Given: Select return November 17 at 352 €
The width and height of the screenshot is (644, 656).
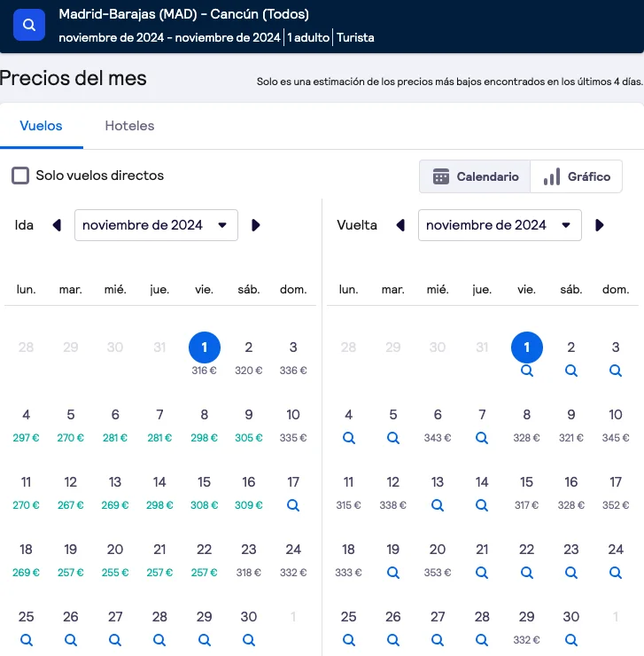Looking at the screenshot, I should [616, 493].
